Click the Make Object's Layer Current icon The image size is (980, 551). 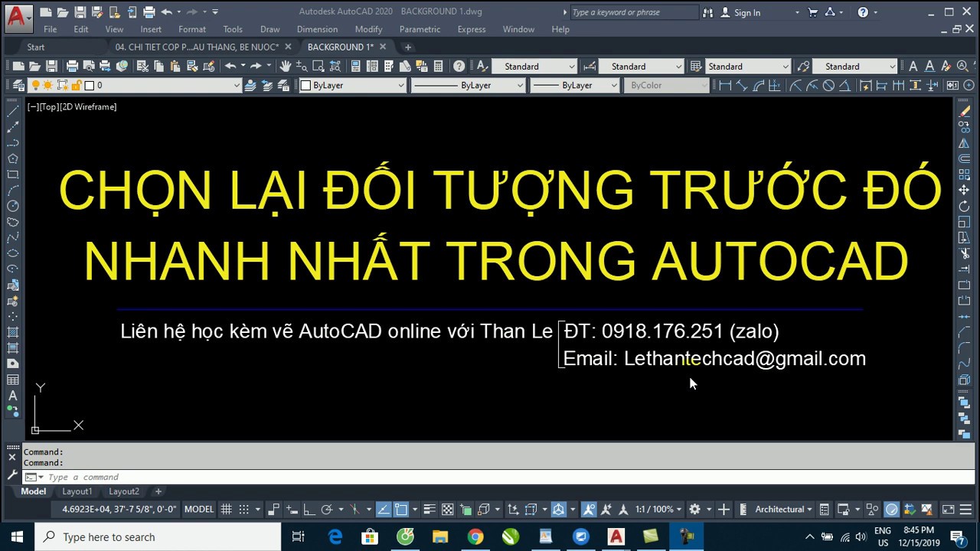250,85
